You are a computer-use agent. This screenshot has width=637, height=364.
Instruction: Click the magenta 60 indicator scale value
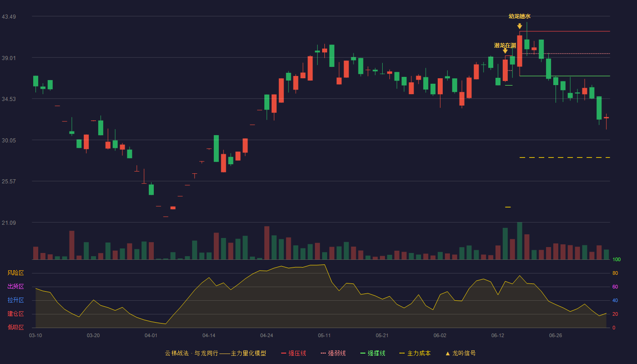click(615, 287)
